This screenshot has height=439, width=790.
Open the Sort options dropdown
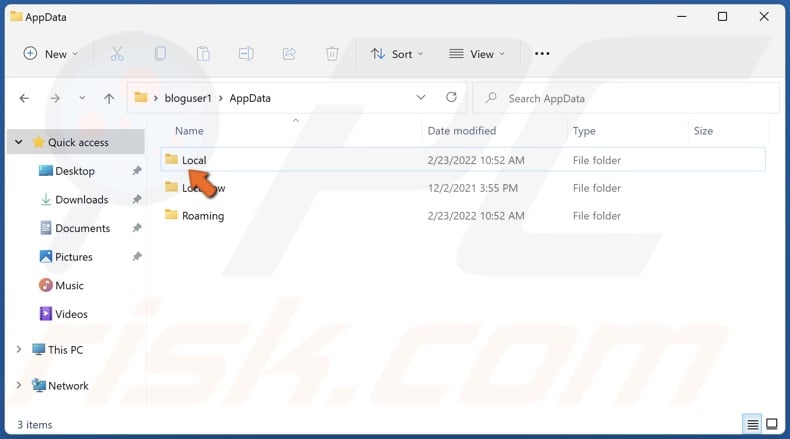397,54
